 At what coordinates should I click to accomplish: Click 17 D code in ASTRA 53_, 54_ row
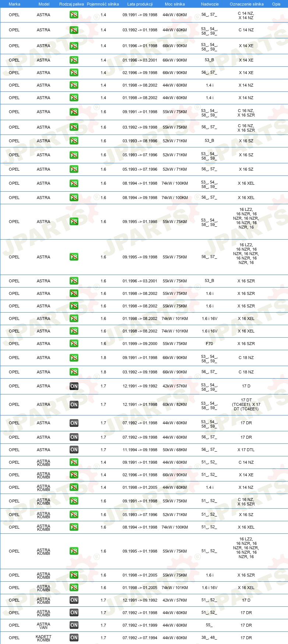point(246,386)
